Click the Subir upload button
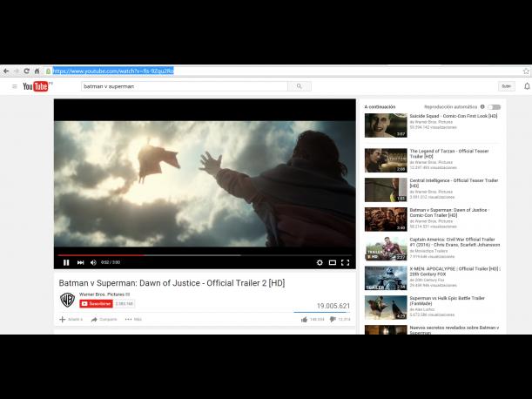Screen dimensions: 532x399 (506, 86)
